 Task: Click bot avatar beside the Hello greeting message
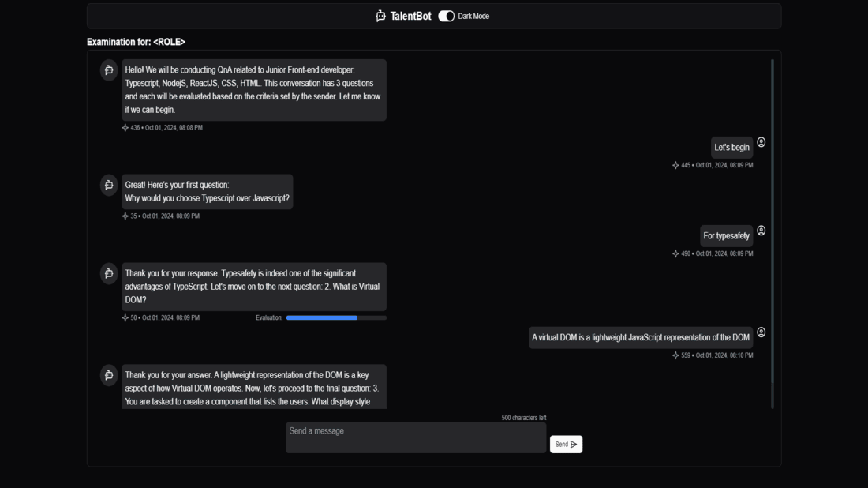click(109, 70)
